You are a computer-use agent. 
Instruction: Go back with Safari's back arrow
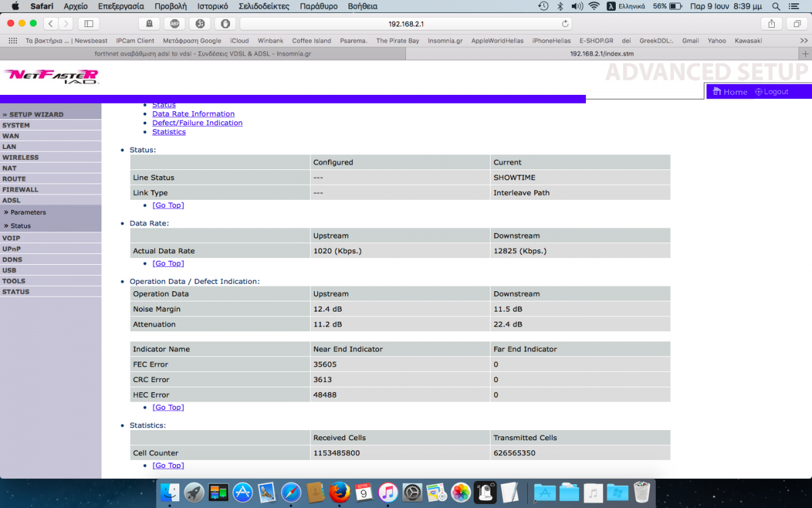(51, 24)
